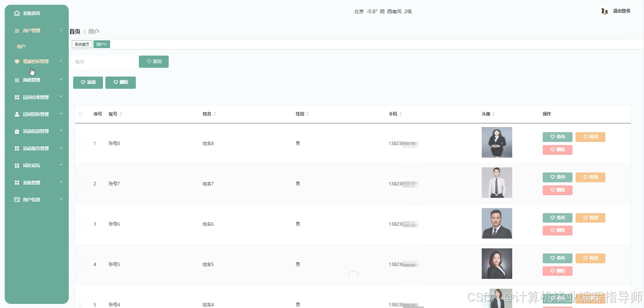Click 退出登录 to log out

point(622,11)
